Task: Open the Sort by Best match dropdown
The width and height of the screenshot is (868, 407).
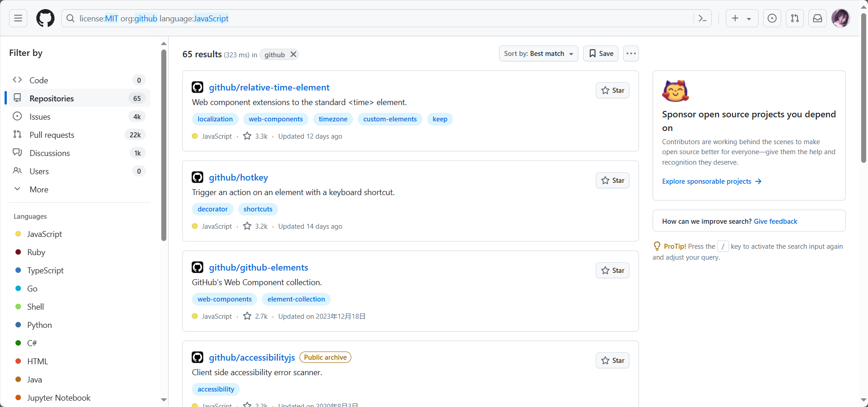Action: [538, 54]
